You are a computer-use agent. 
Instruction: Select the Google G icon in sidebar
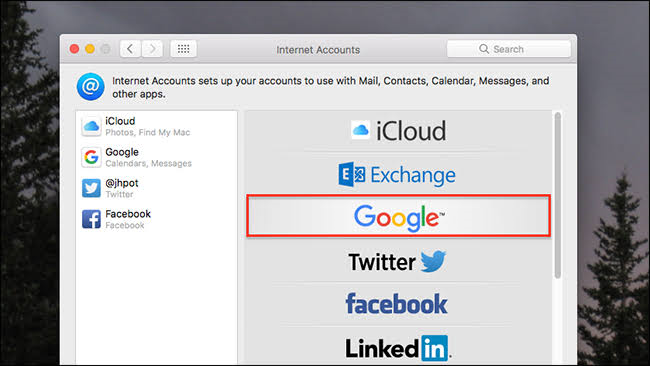91,157
